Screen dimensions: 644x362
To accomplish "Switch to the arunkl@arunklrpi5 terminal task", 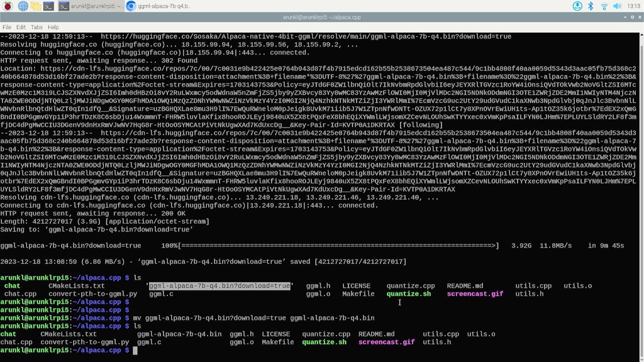I will 91,6.
